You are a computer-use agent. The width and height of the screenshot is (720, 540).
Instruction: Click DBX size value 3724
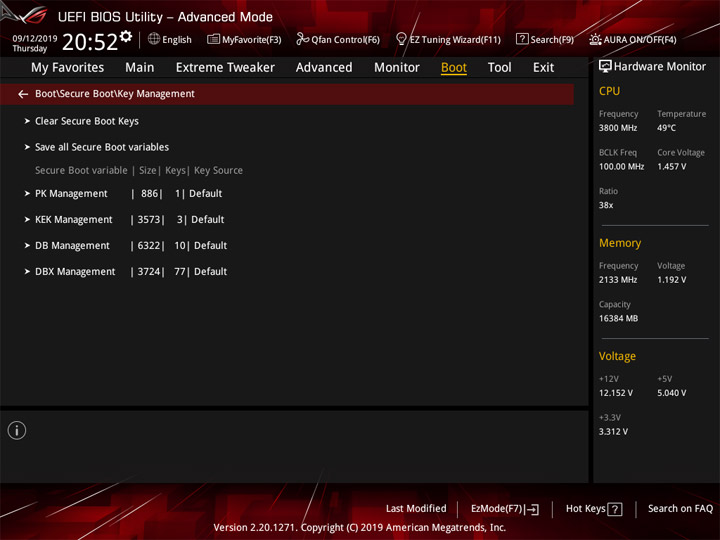(x=149, y=271)
